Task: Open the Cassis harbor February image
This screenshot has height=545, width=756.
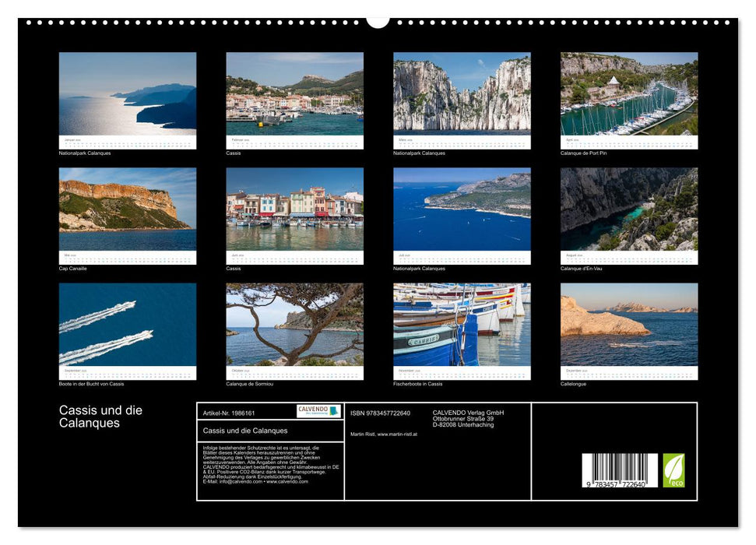Action: (x=294, y=97)
